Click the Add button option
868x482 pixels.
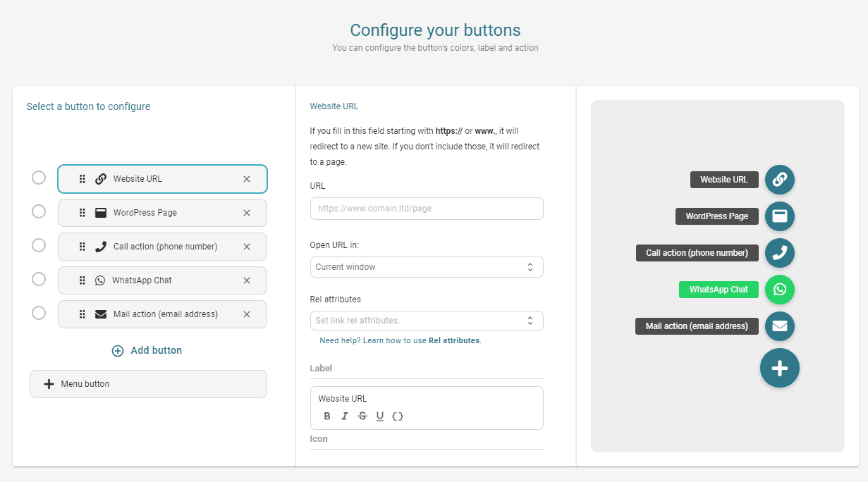point(147,350)
